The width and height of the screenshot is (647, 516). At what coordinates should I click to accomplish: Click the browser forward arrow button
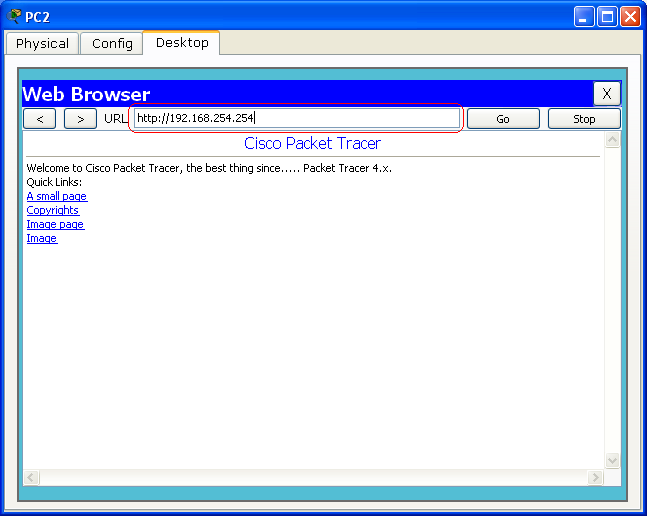tap(80, 119)
